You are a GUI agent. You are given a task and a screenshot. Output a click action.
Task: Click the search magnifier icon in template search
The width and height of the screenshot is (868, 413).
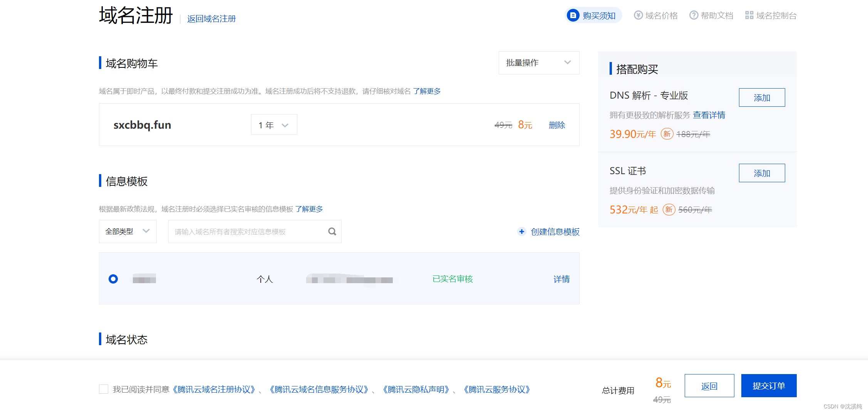coord(332,232)
